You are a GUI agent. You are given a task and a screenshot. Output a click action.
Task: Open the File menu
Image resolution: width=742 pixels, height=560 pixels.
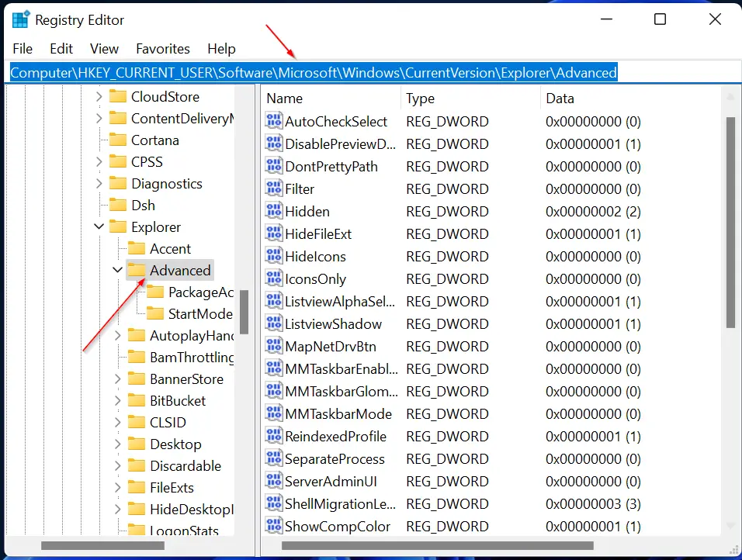coord(23,49)
